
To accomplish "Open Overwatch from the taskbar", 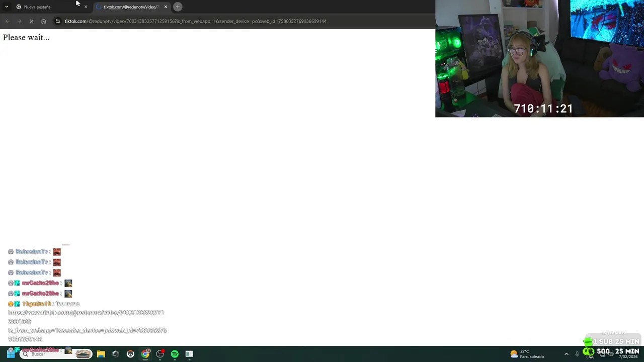I will point(130,354).
